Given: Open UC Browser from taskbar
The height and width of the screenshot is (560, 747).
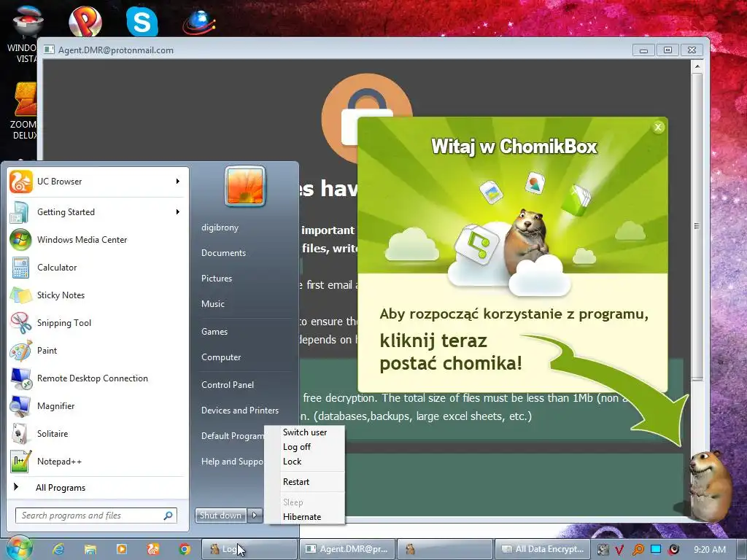Looking at the screenshot, I should (153, 549).
